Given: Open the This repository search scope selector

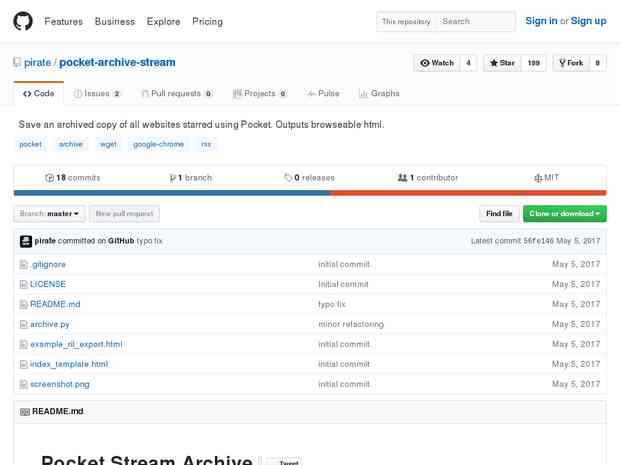Looking at the screenshot, I should 406,21.
